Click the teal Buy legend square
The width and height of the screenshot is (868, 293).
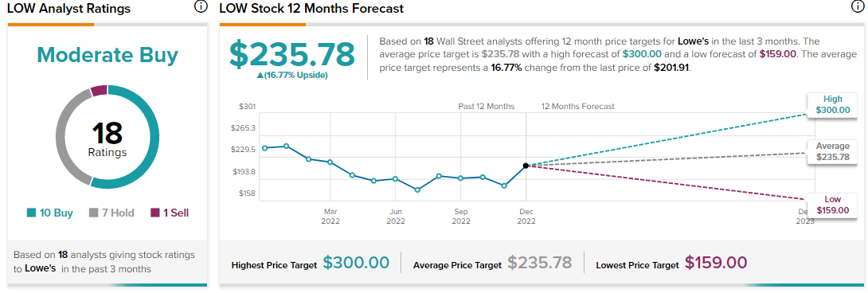click(31, 213)
